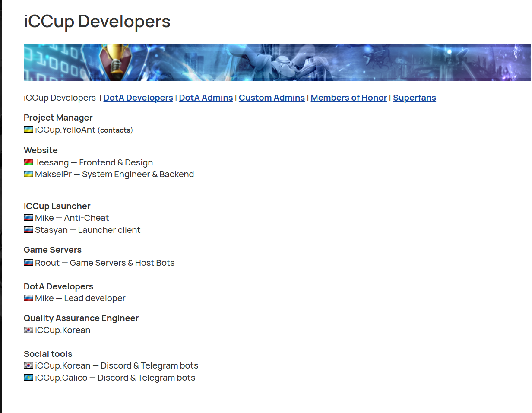The height and width of the screenshot is (413, 532).
Task: Click the flag icon next to iCCup.Calico
Action: [x=28, y=378]
